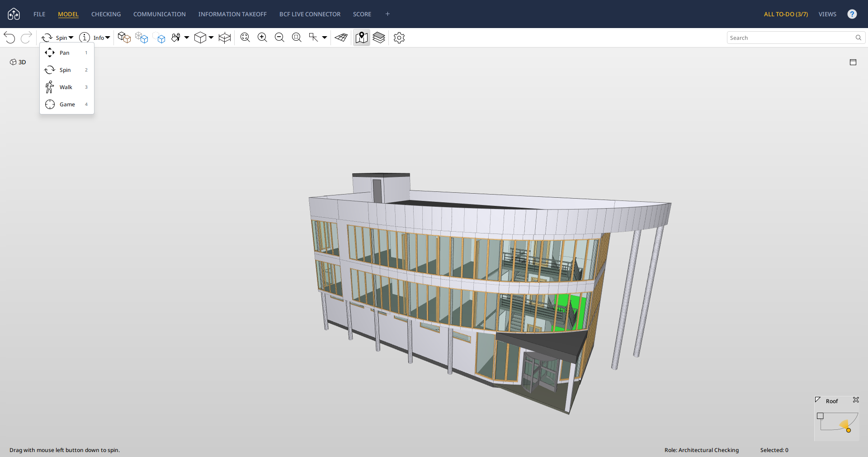Click zoom to fit magnifier icon
The image size is (868, 457).
245,38
